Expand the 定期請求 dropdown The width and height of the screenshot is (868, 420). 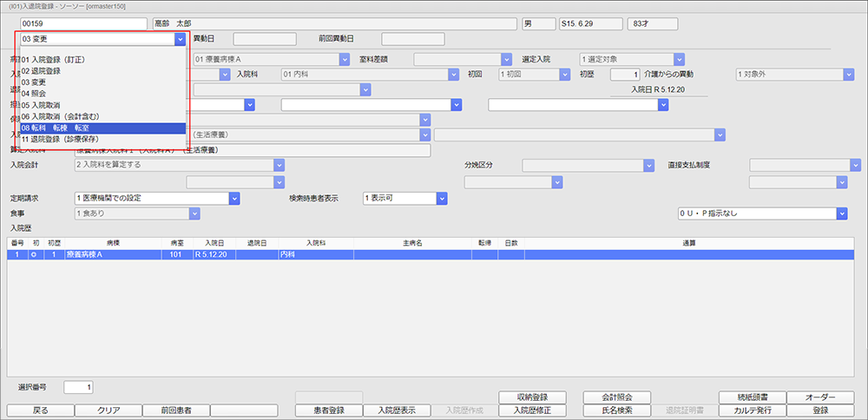point(233,198)
